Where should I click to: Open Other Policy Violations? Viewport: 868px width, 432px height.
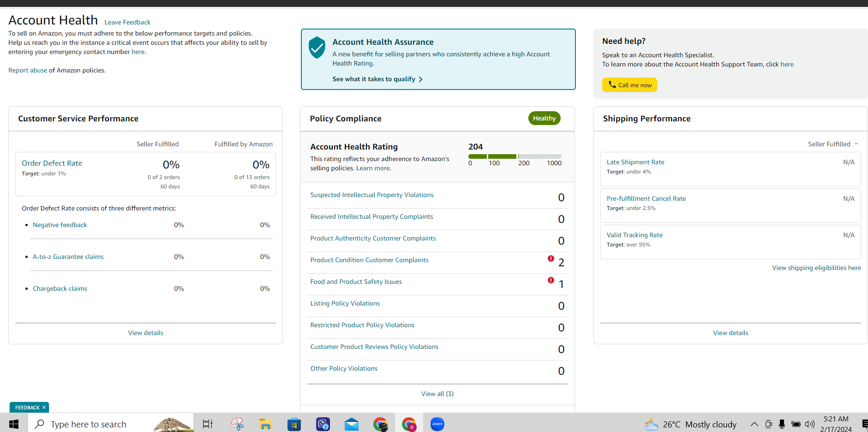(x=344, y=368)
